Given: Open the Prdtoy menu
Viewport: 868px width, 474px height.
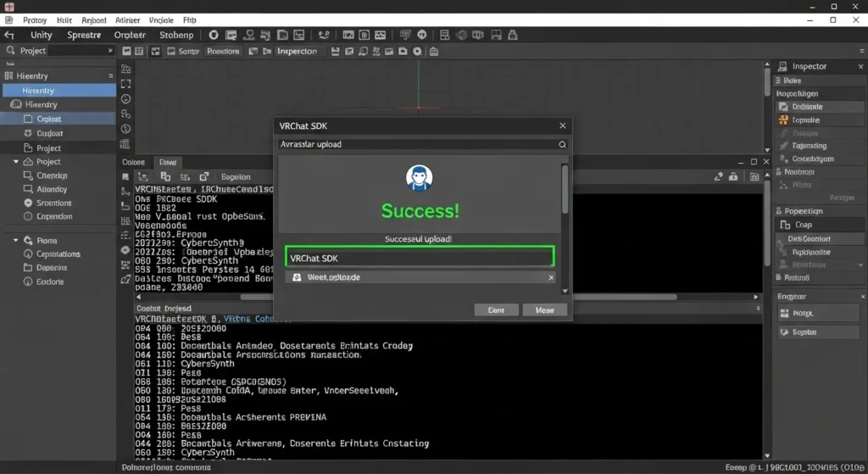Looking at the screenshot, I should 34,20.
